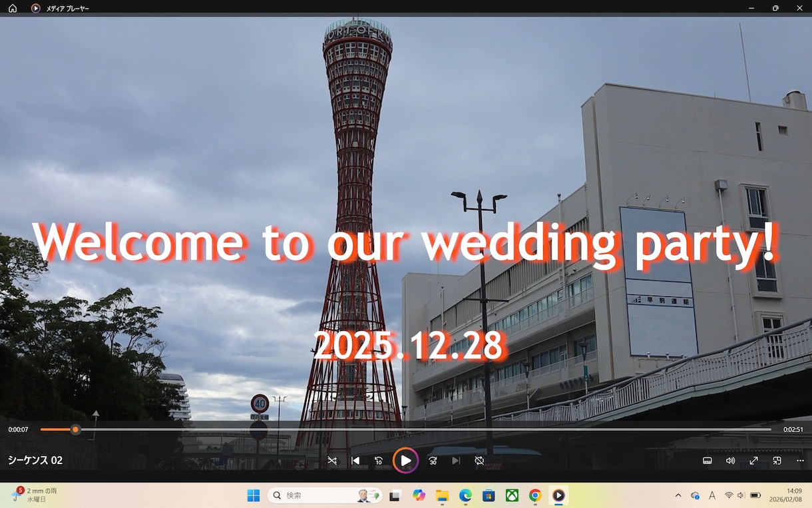Open OneDrive tray icon

pos(695,495)
